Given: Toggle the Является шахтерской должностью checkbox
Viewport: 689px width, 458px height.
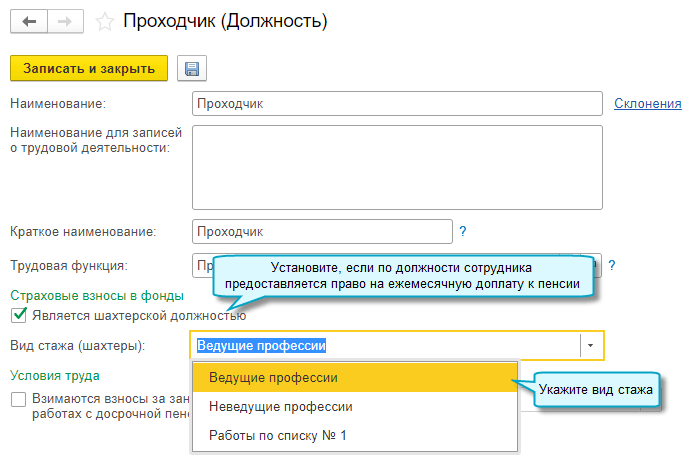Looking at the screenshot, I should (x=18, y=316).
